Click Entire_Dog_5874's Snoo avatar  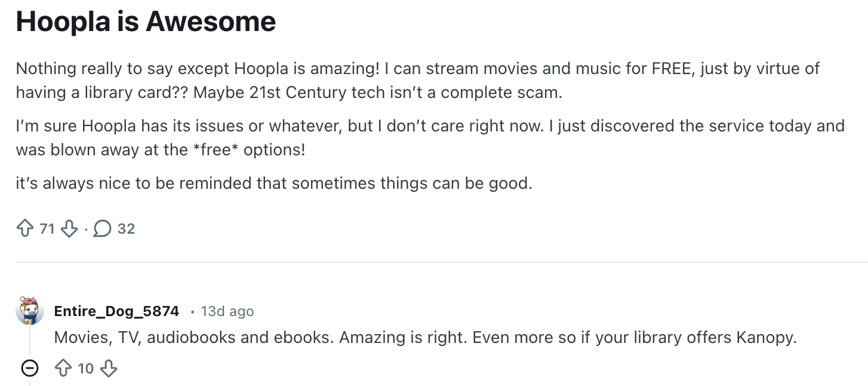[x=29, y=311]
